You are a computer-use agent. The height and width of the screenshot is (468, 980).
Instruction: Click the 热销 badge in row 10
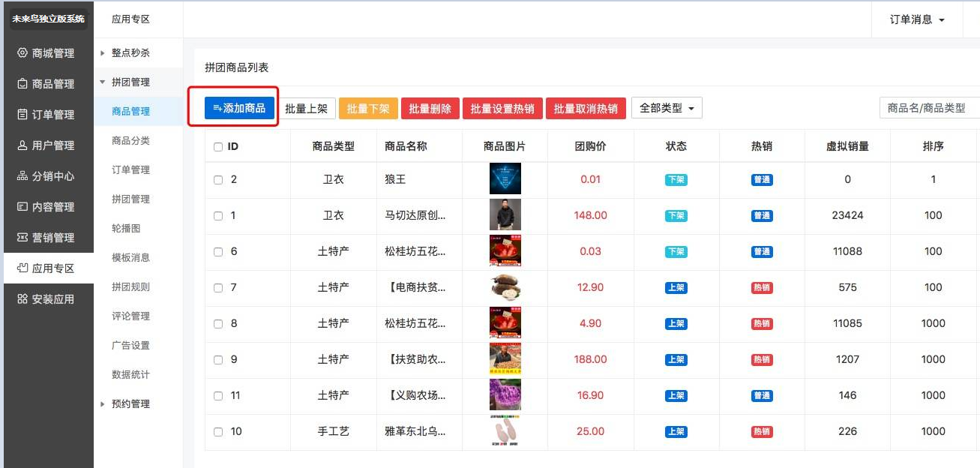point(762,432)
